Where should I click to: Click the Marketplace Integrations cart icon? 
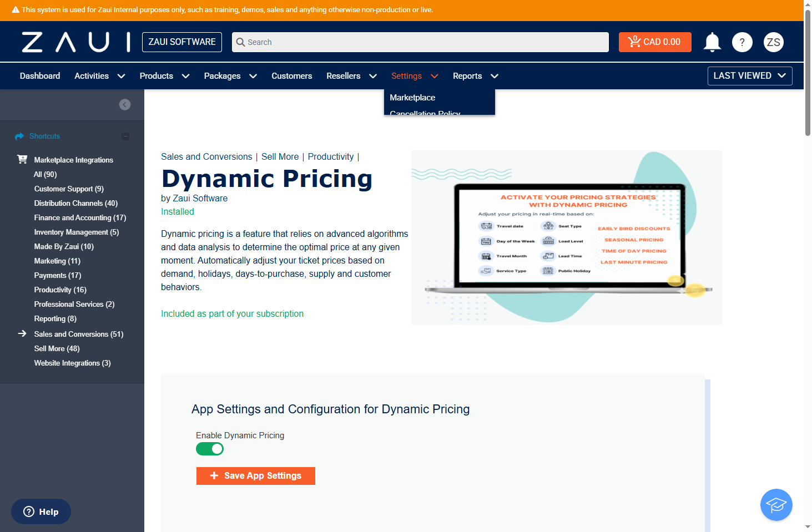coord(22,159)
